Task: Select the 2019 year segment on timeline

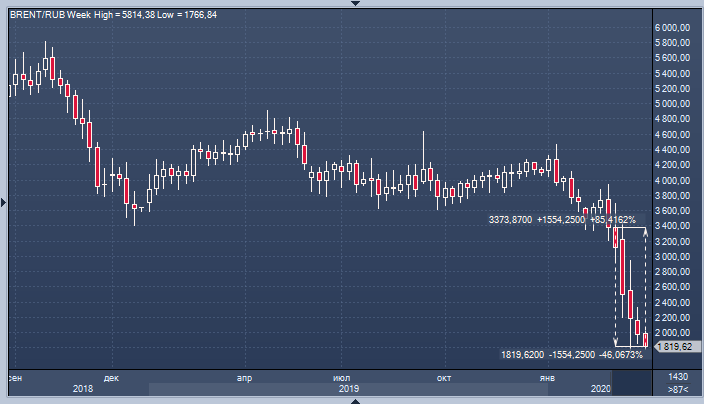Action: click(348, 388)
